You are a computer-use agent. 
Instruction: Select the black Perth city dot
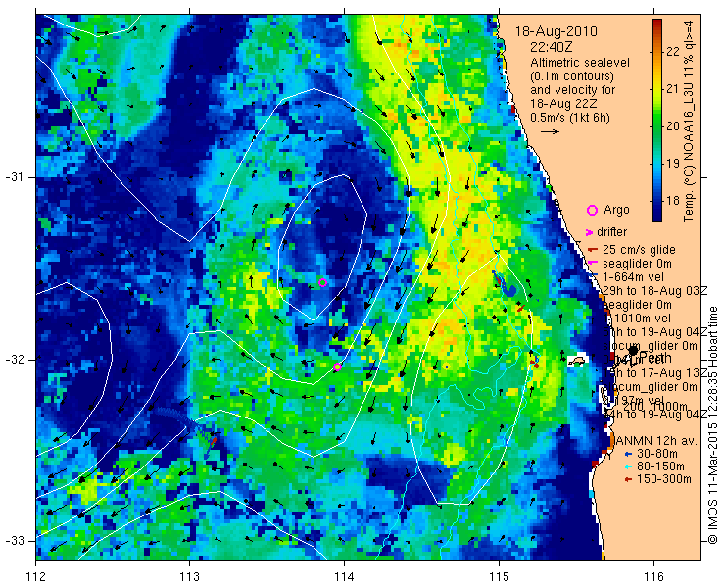point(633,351)
